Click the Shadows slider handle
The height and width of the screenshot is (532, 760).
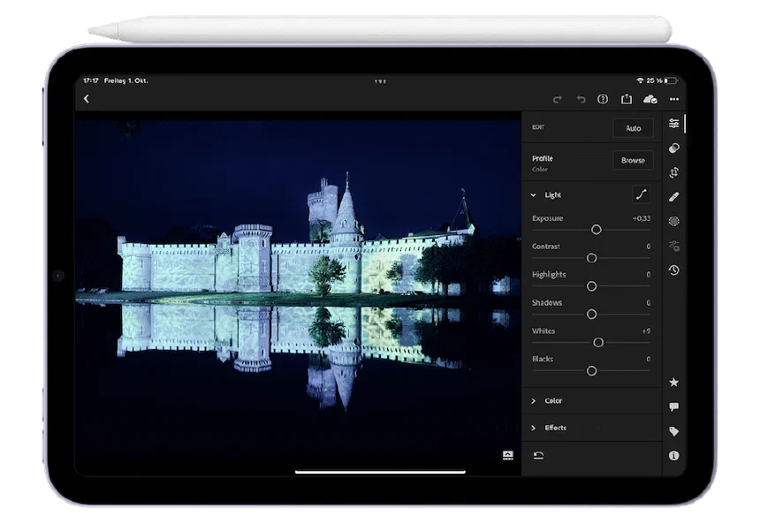click(592, 315)
